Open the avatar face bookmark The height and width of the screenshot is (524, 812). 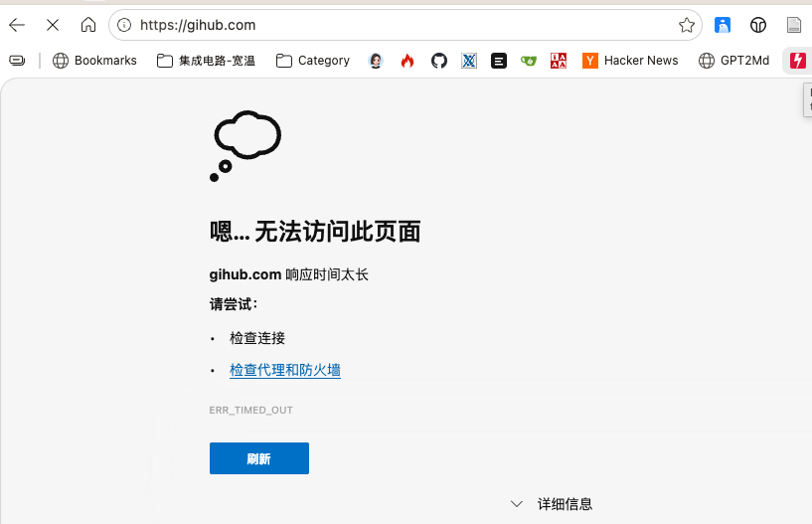tap(376, 61)
